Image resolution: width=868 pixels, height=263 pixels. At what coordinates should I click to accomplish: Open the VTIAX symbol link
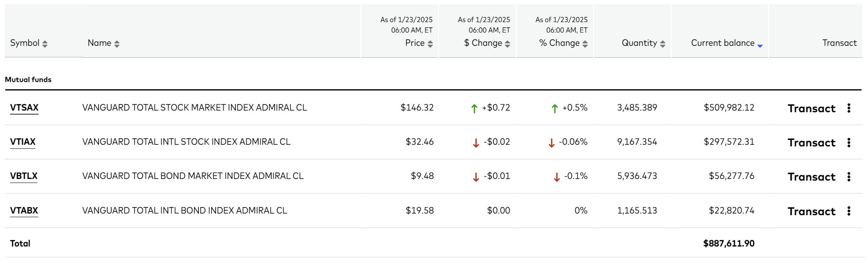pos(23,142)
